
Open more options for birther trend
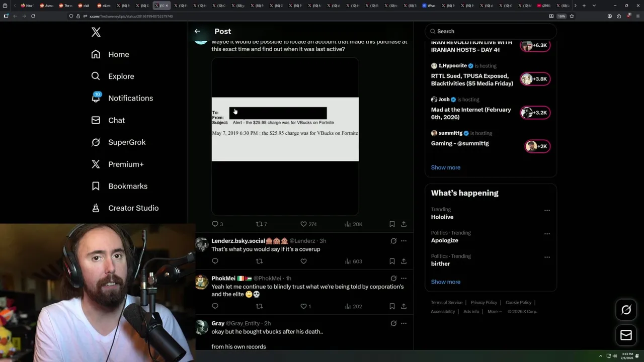(x=547, y=257)
